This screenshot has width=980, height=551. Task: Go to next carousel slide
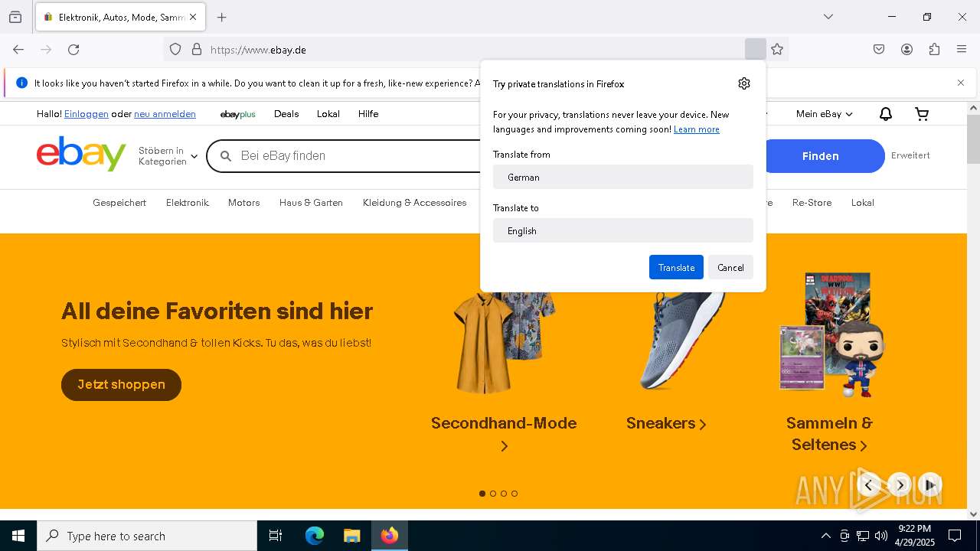coord(900,485)
